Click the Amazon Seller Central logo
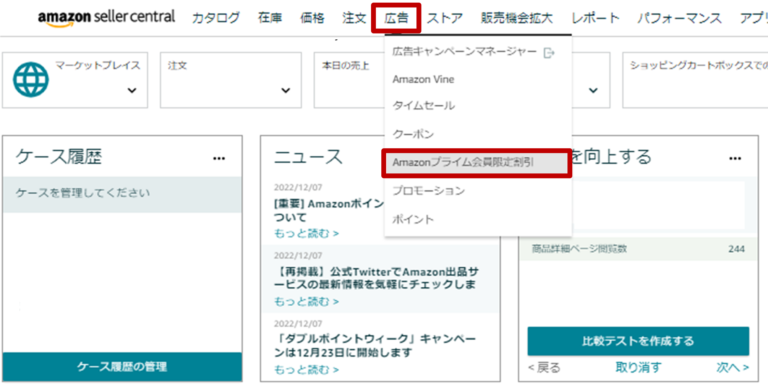 106,18
